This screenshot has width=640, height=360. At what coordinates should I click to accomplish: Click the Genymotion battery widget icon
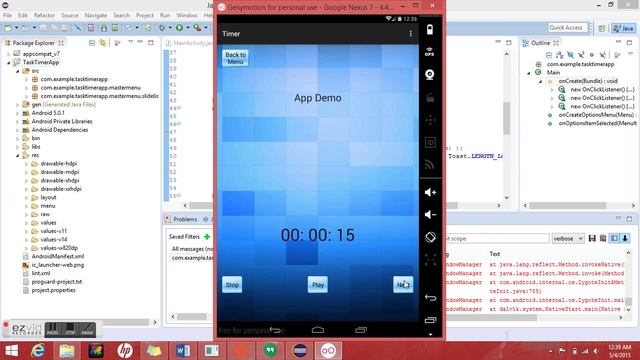click(x=430, y=30)
